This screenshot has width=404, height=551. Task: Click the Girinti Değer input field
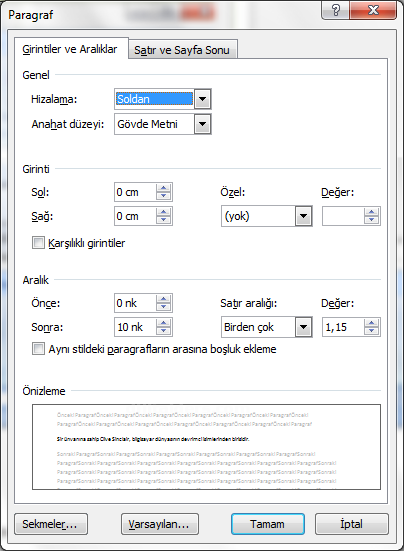pyautogui.click(x=343, y=216)
